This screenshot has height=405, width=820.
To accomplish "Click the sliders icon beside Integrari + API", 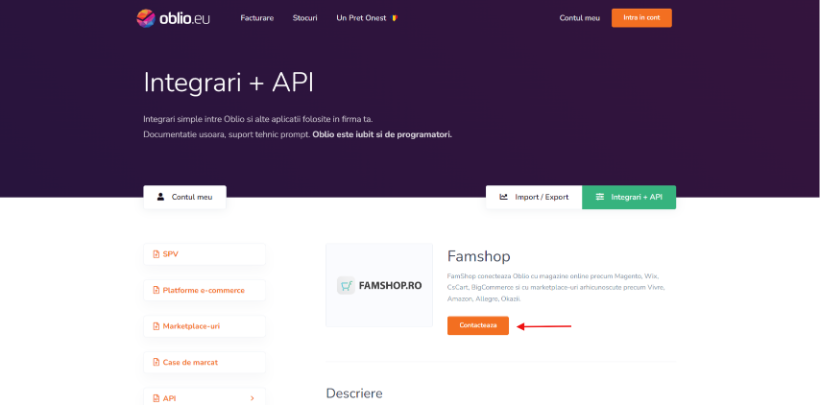I will tap(600, 197).
